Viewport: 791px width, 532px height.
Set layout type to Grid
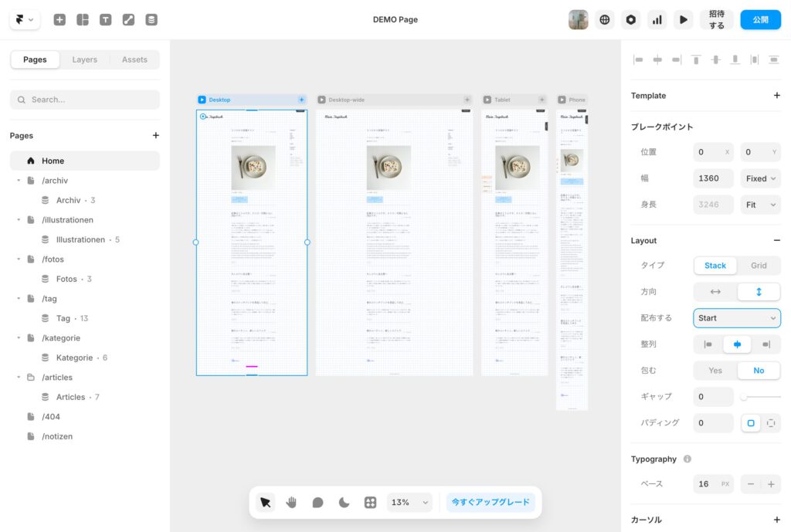click(759, 266)
